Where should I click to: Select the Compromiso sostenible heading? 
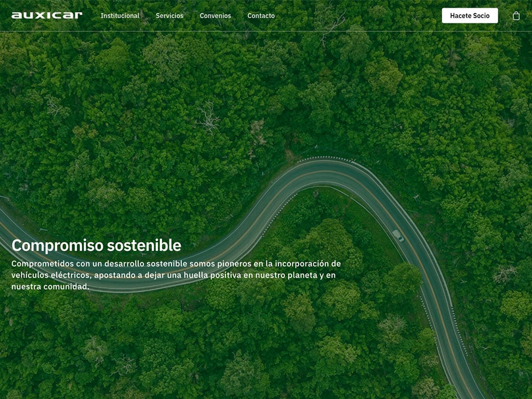[x=96, y=245]
